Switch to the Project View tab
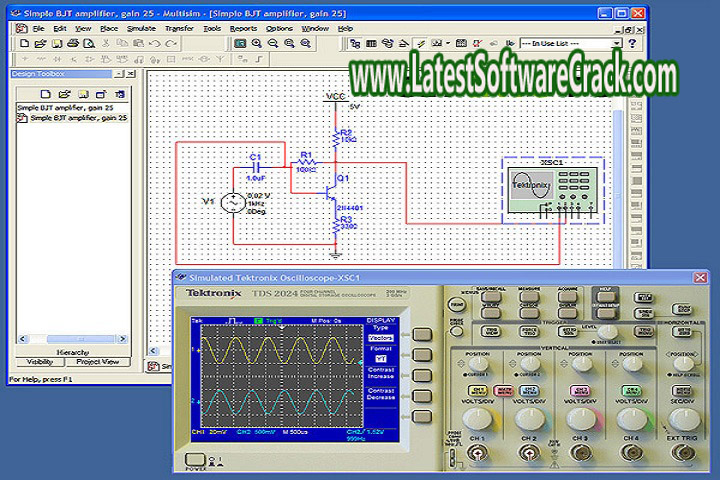The image size is (720, 480). [97, 362]
